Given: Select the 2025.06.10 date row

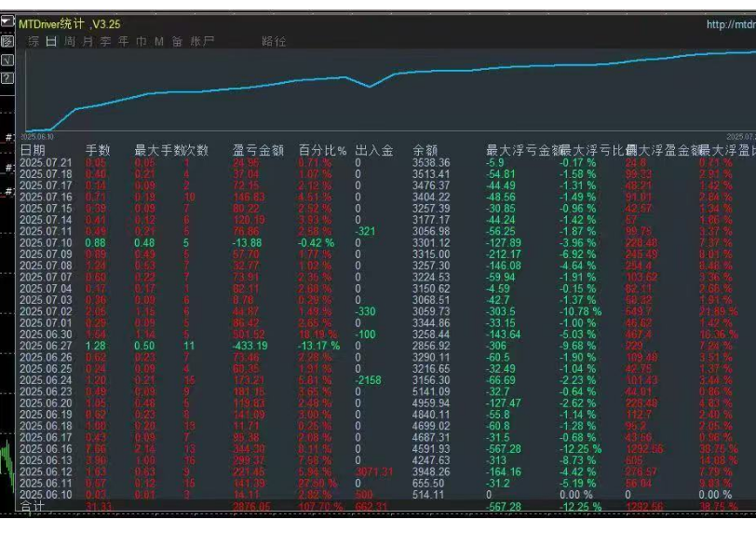Looking at the screenshot, I should 46,495.
